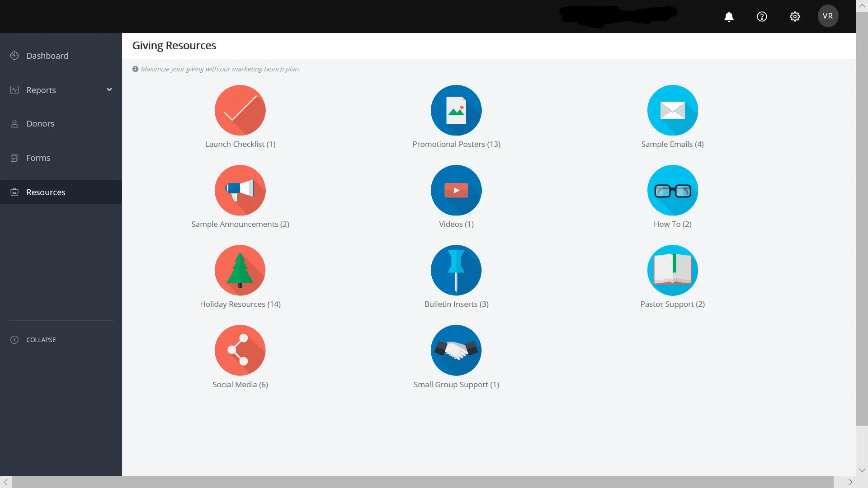Open the Small Group Support handshake icon

pos(456,350)
